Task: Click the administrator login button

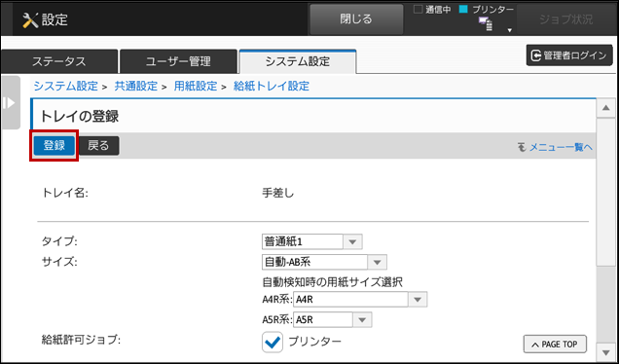Action: [569, 55]
